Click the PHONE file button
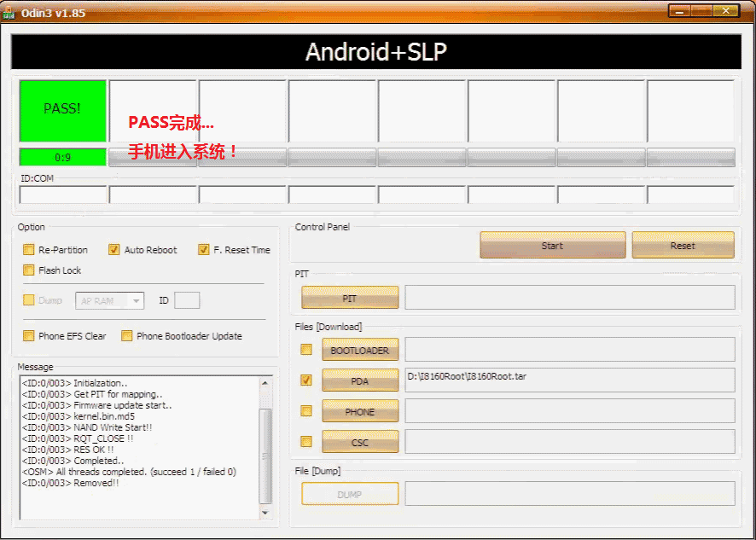This screenshot has width=756, height=540. pos(360,411)
